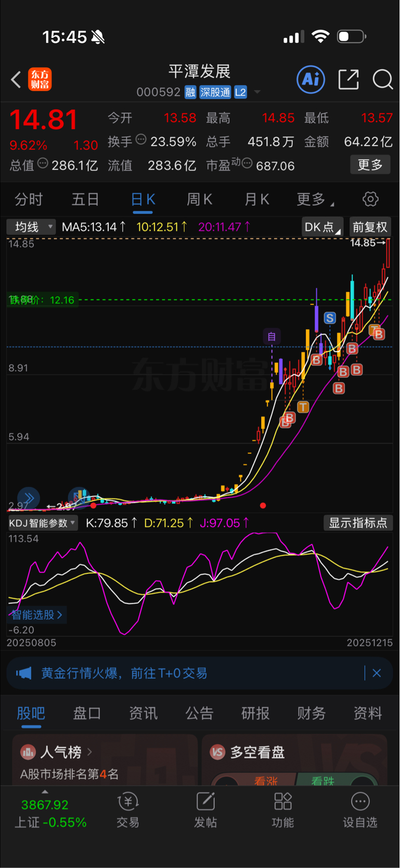Tap the blue S sell marker
The height and width of the screenshot is (868, 400).
(x=330, y=318)
